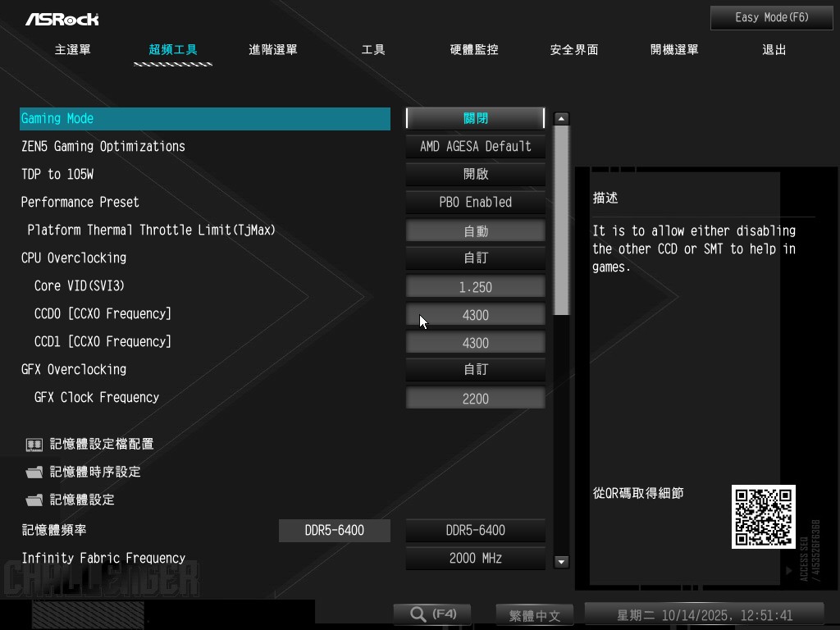Click the Easy Mode(F6) button

point(760,17)
